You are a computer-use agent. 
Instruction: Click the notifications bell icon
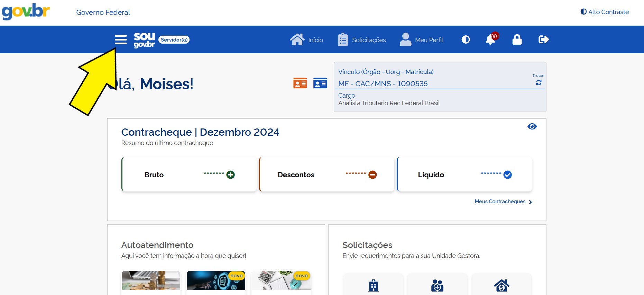coord(490,40)
